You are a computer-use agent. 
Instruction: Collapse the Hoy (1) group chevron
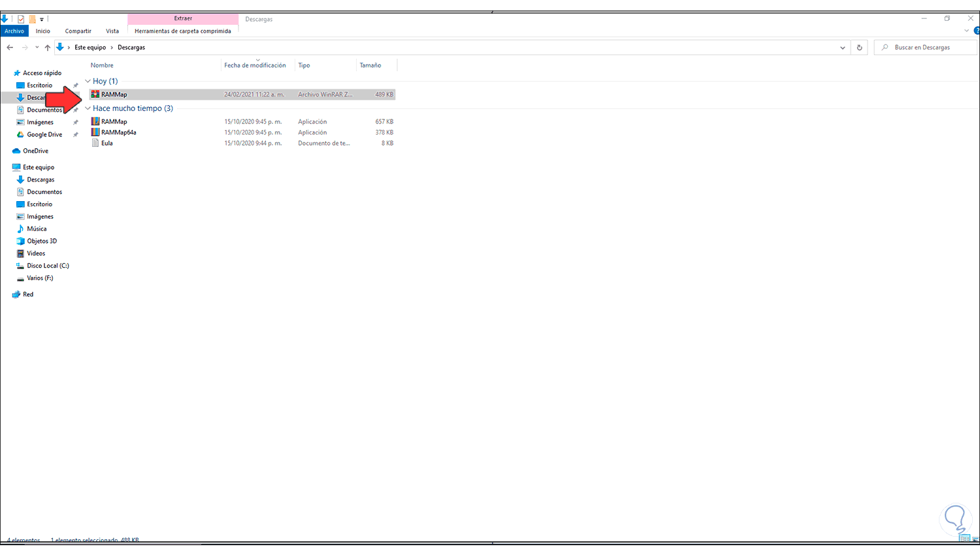pos(88,81)
